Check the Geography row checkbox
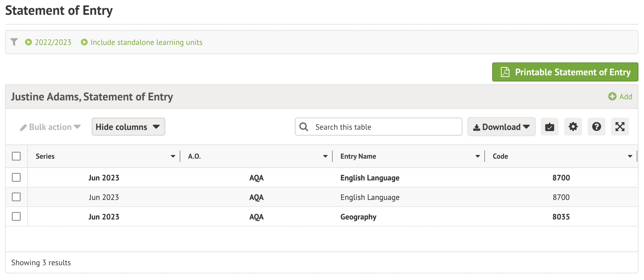 pyautogui.click(x=16, y=216)
